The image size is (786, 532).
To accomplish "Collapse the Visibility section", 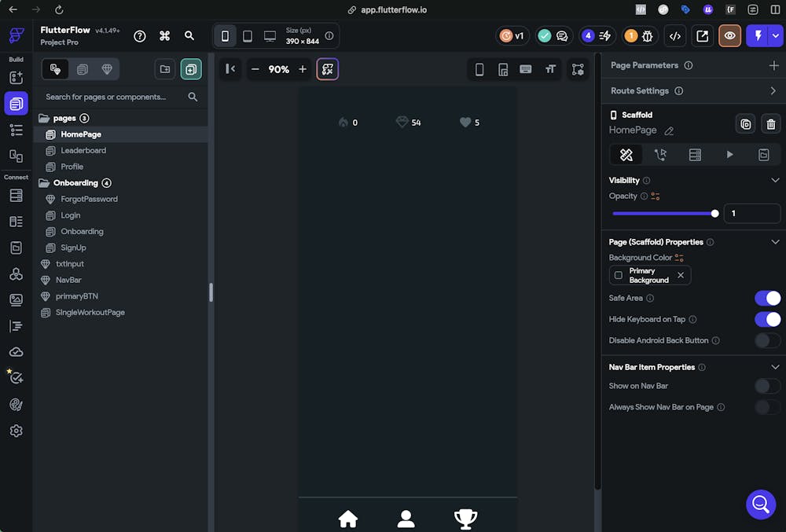I will (x=774, y=180).
